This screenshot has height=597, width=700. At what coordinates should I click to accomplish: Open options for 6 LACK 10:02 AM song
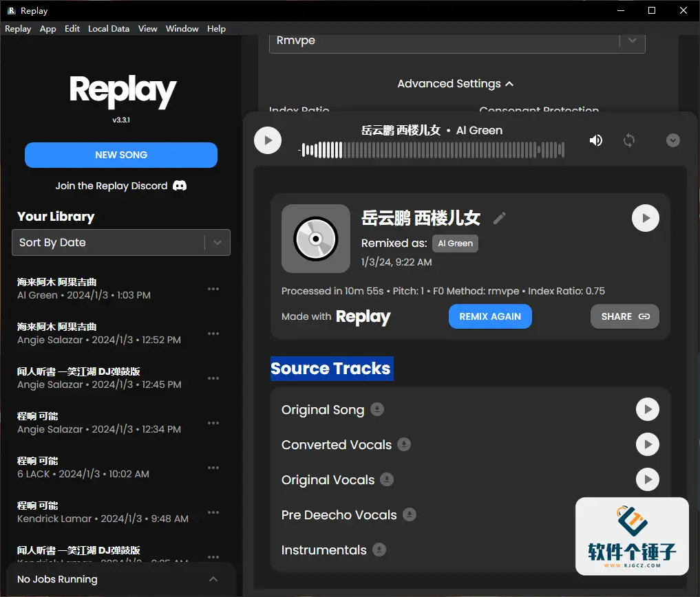[213, 468]
